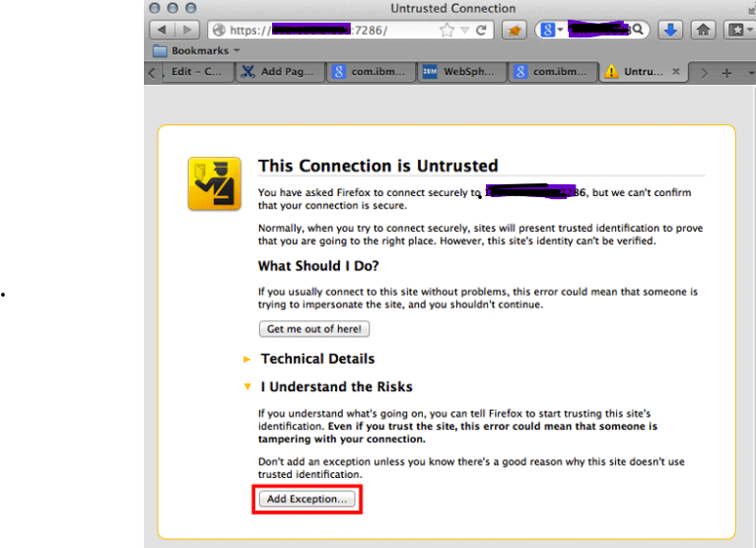Go to the Home page icon
The image size is (756, 548).
tap(704, 30)
